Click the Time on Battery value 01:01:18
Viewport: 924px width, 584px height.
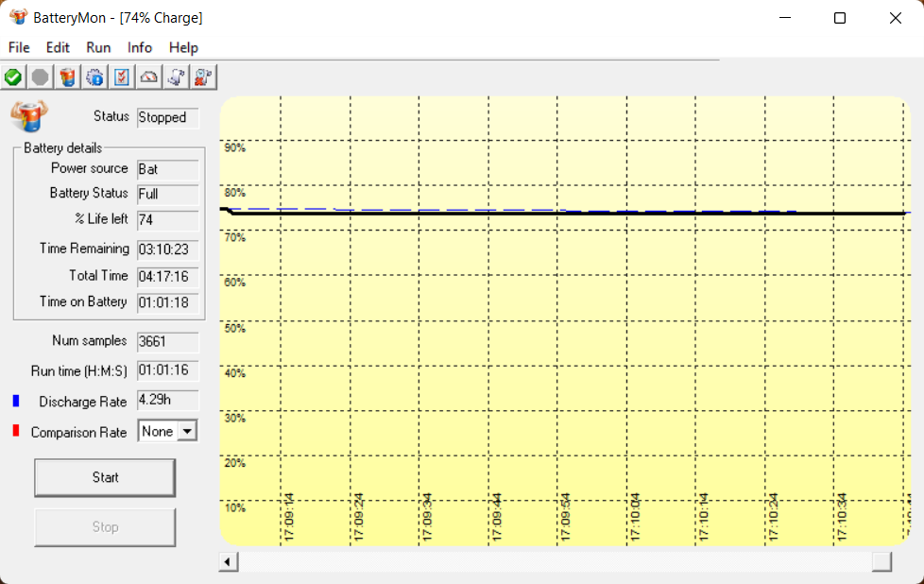tap(168, 303)
